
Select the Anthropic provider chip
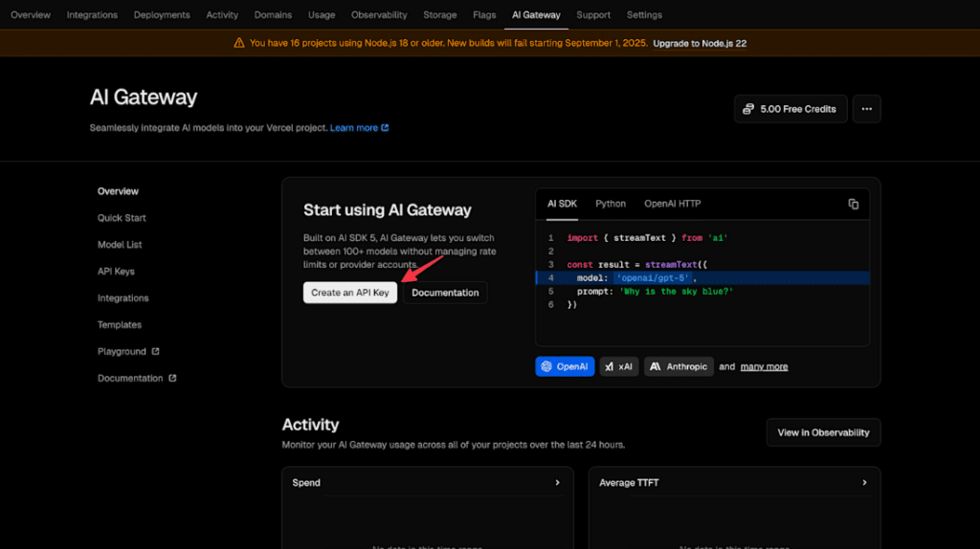[679, 366]
